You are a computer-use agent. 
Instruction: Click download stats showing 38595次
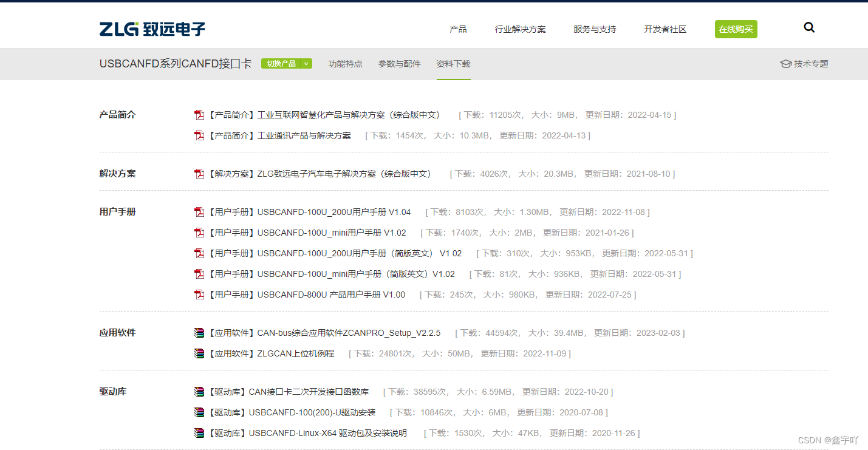point(498,392)
